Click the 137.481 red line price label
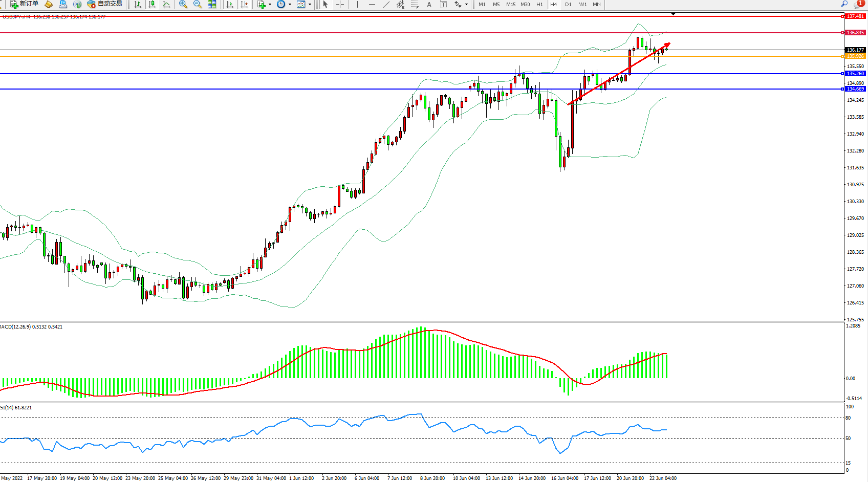 tap(855, 16)
